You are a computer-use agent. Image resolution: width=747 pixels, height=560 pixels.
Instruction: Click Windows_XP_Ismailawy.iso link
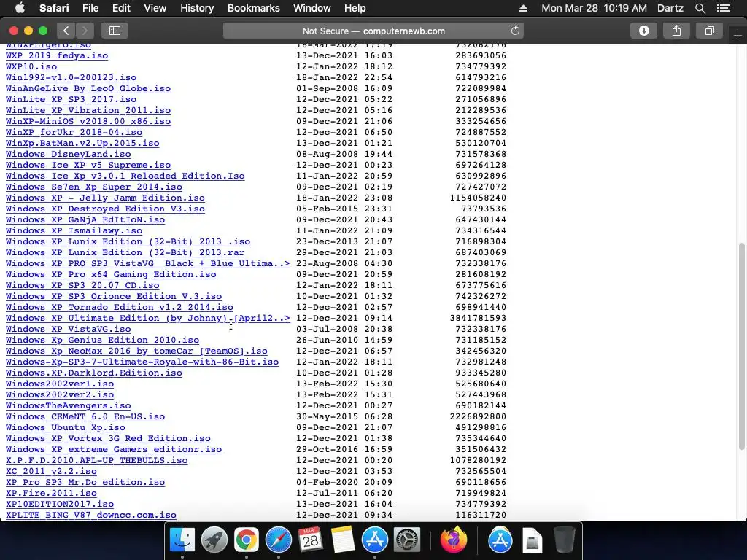(x=74, y=231)
